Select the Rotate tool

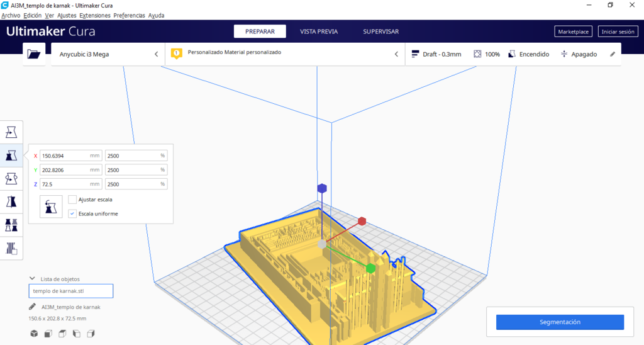pos(11,179)
